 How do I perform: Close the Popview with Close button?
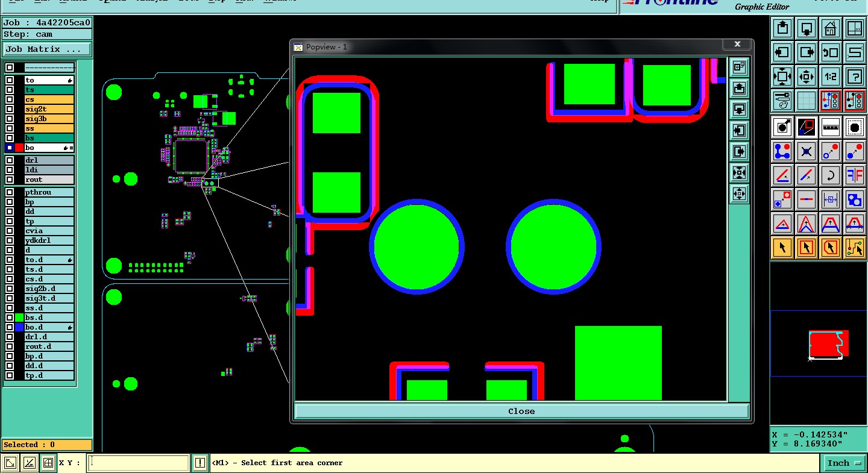pos(521,411)
